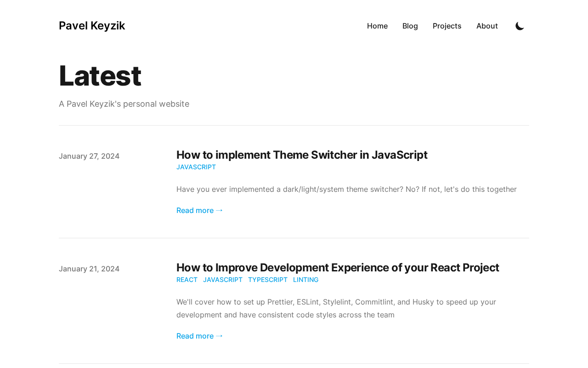This screenshot has height=368, width=588.
Task: Open the React Development Experience article
Action: click(x=338, y=268)
